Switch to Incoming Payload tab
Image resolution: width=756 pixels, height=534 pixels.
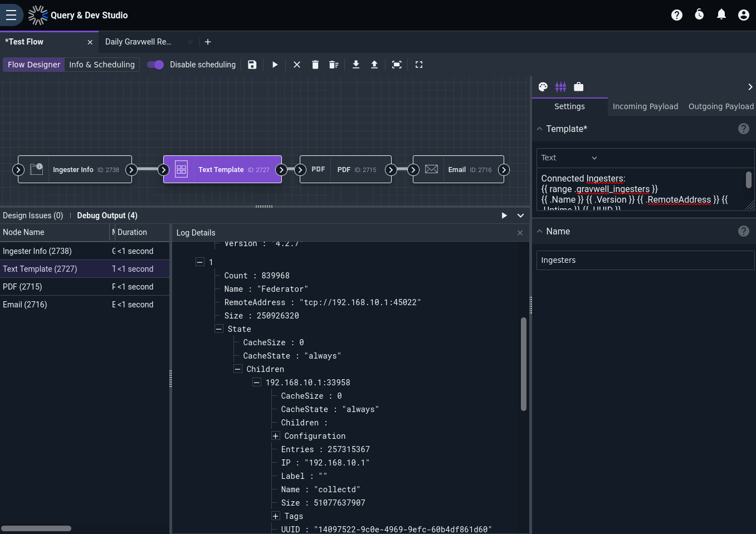(645, 106)
